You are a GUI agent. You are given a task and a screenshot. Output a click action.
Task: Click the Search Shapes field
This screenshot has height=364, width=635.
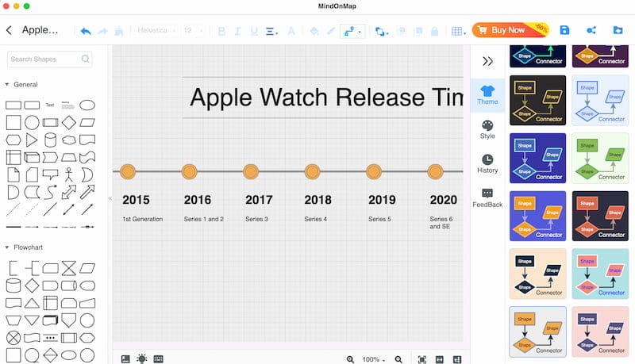pos(49,59)
